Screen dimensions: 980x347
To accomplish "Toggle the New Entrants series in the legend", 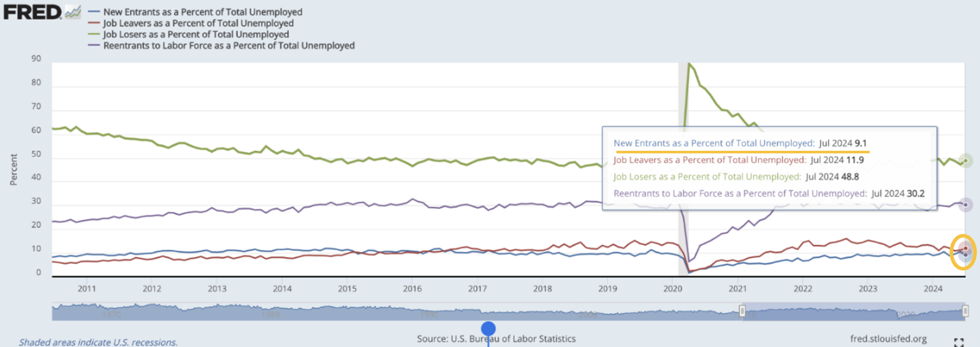I will [202, 12].
